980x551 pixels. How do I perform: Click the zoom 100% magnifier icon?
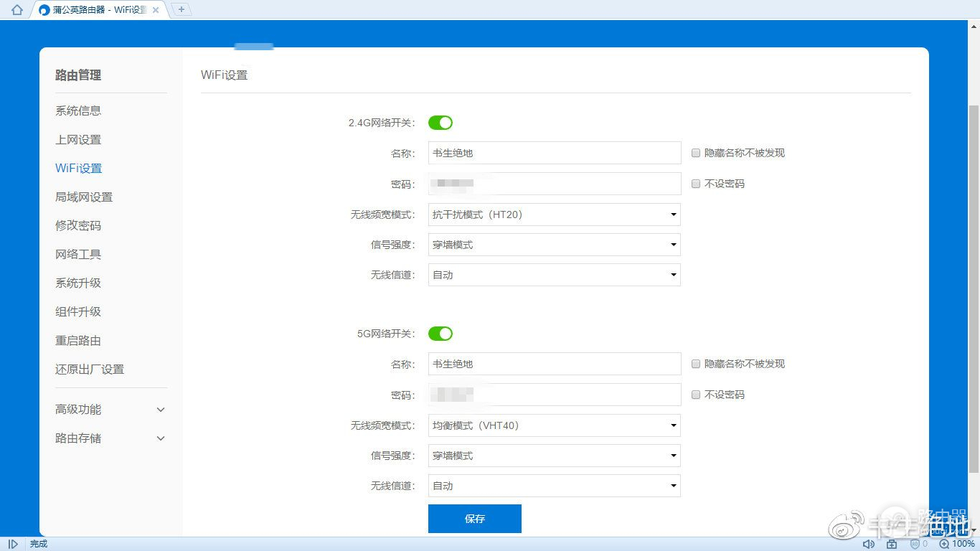[x=944, y=544]
